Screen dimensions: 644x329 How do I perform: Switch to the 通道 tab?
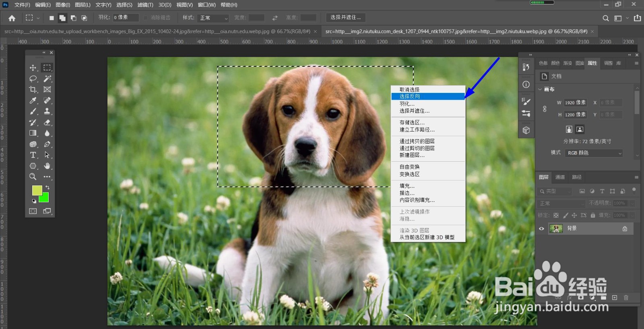tap(560, 177)
